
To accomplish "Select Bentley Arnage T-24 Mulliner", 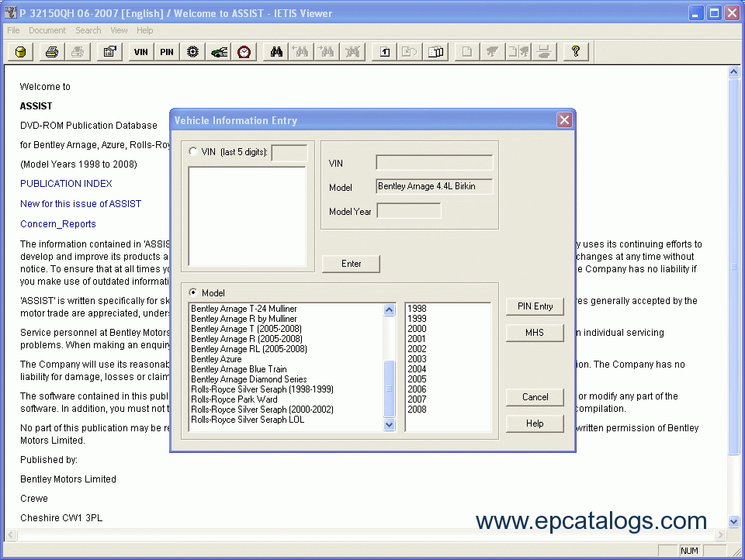I will click(x=244, y=309).
